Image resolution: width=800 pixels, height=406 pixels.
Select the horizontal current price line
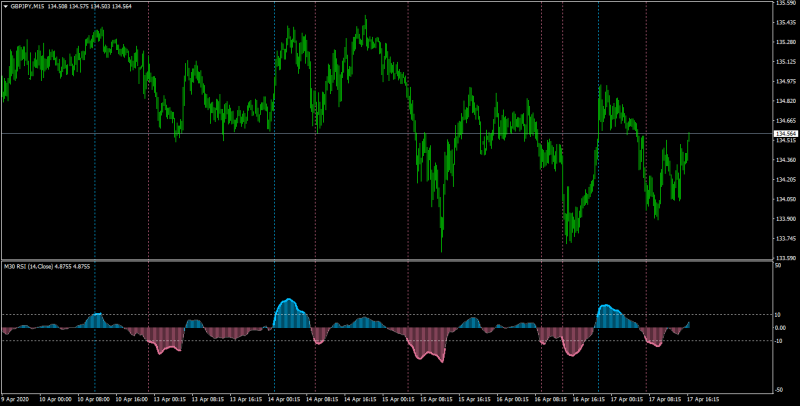pos(388,134)
